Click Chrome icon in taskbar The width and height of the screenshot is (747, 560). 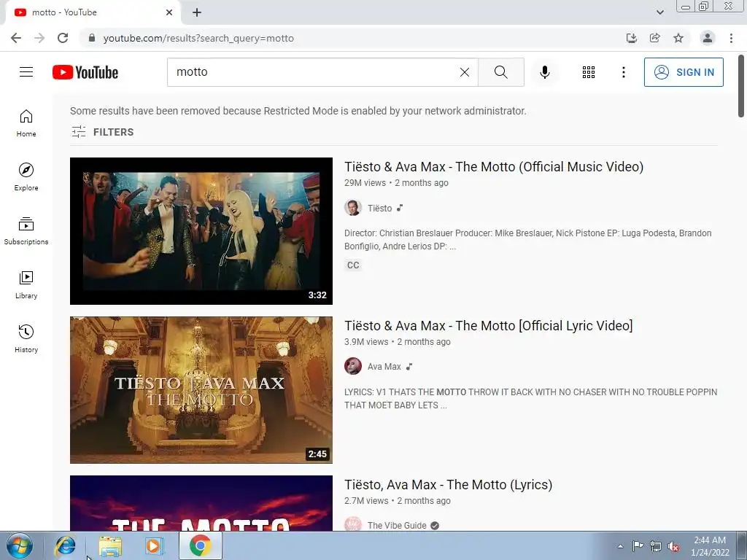200,545
